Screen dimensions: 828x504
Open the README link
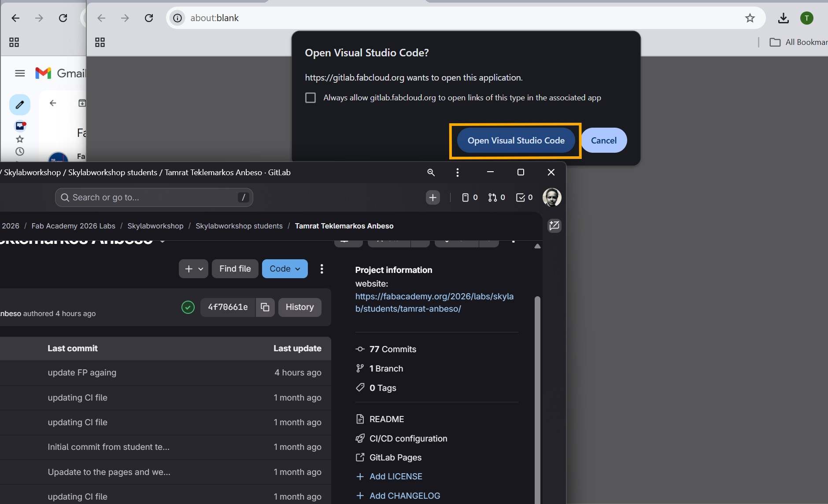point(380,419)
